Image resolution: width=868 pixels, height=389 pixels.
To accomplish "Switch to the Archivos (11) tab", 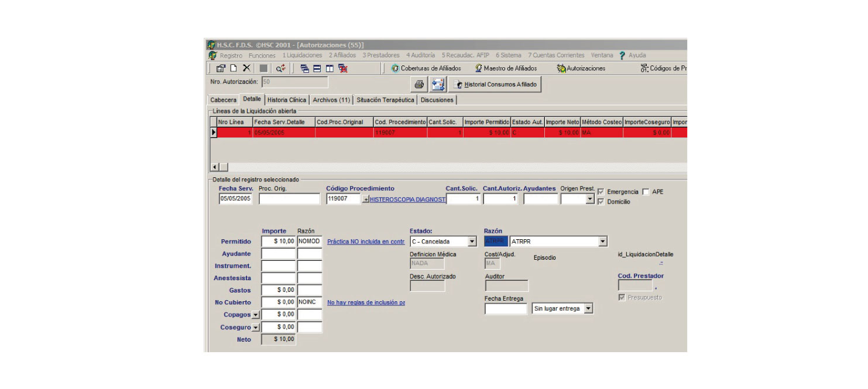I will 331,100.
